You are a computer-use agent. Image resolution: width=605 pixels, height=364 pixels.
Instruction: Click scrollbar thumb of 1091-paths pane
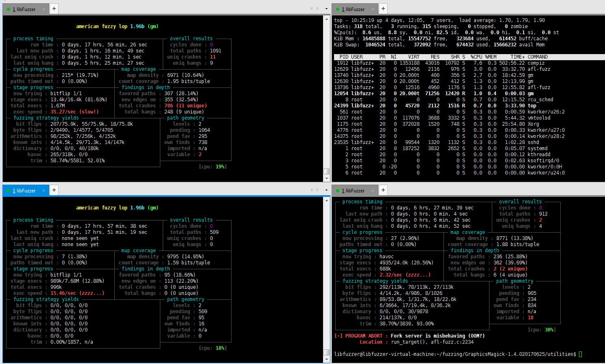327,171
